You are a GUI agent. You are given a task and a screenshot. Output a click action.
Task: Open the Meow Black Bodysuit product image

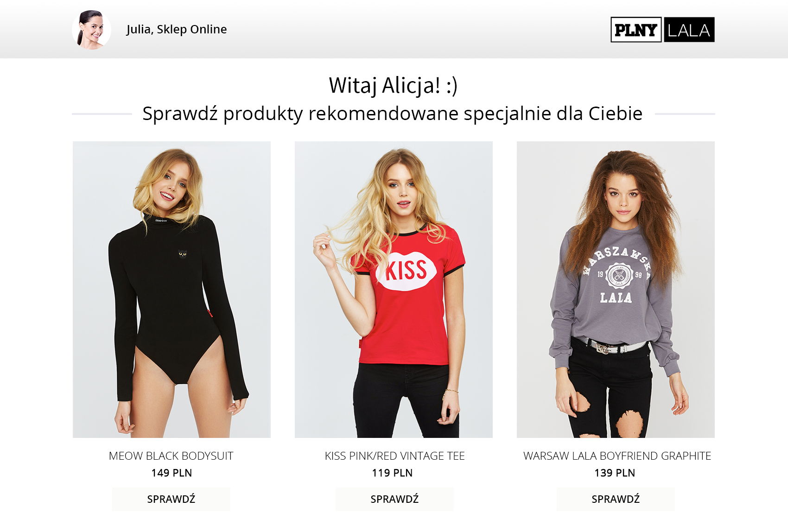pos(172,290)
